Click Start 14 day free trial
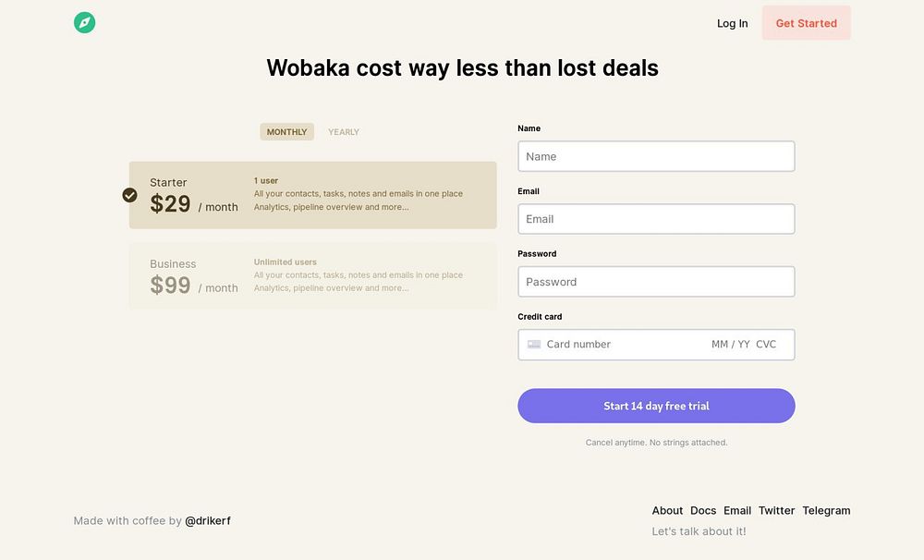 (656, 406)
